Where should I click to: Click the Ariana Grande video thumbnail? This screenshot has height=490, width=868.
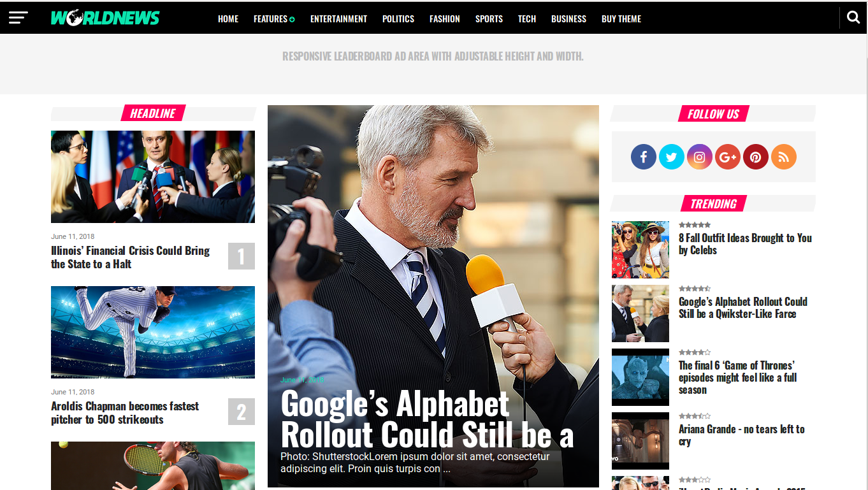[640, 441]
